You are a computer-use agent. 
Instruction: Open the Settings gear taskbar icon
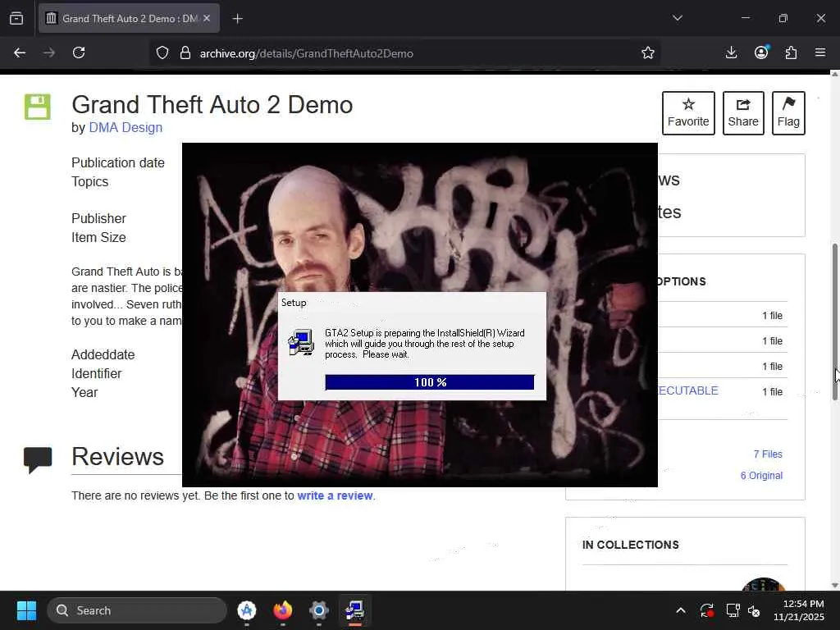[319, 610]
